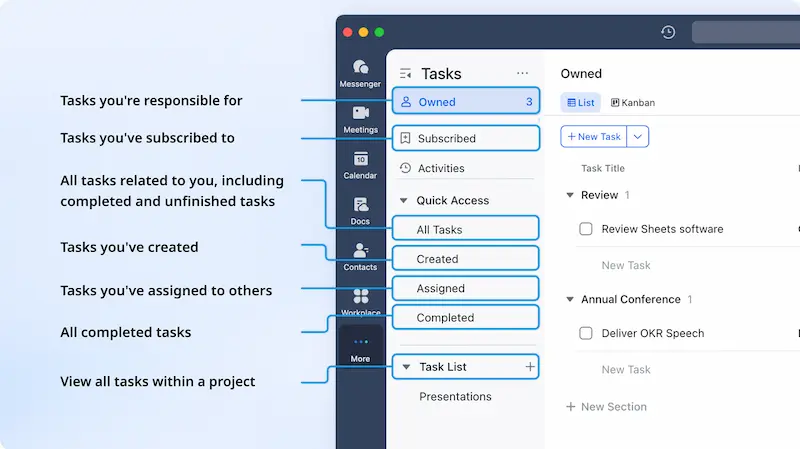This screenshot has height=449, width=800.
Task: Add a new task list with plus icon
Action: (x=530, y=366)
